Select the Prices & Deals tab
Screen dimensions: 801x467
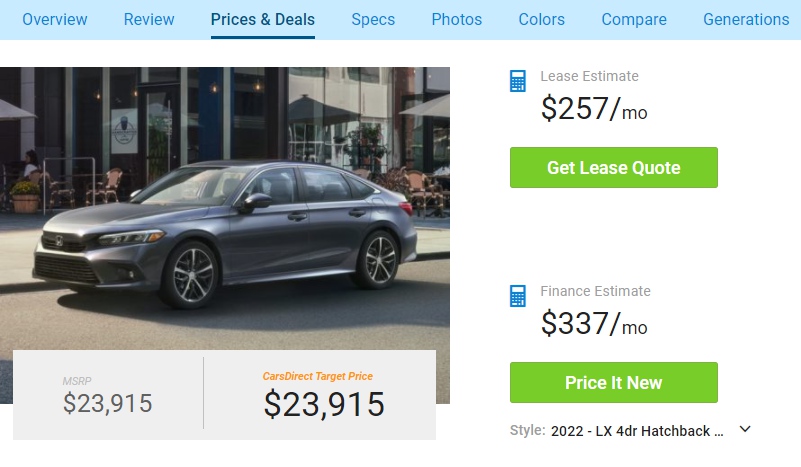pos(263,19)
